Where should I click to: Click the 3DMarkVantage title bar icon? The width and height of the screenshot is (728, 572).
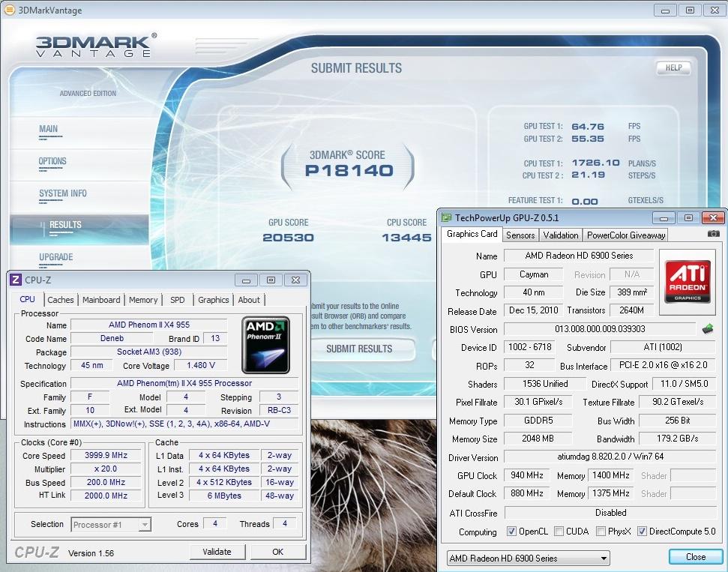pyautogui.click(x=9, y=10)
